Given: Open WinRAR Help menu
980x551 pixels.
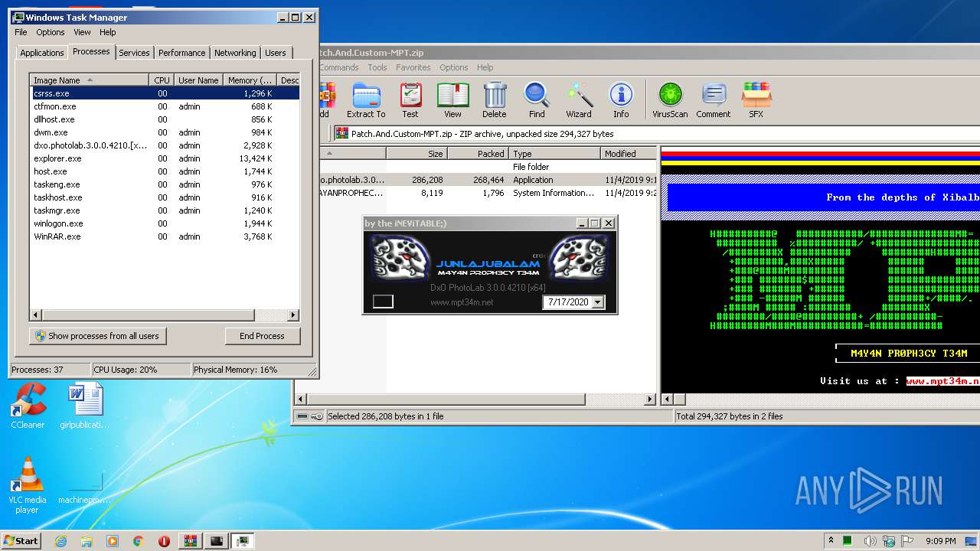Looking at the screenshot, I should (485, 67).
